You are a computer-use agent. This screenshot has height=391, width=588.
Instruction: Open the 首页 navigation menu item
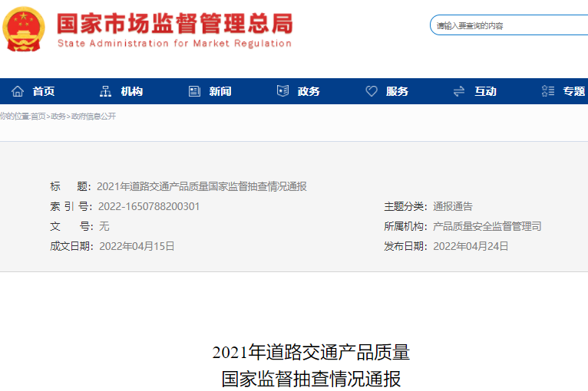coord(44,91)
